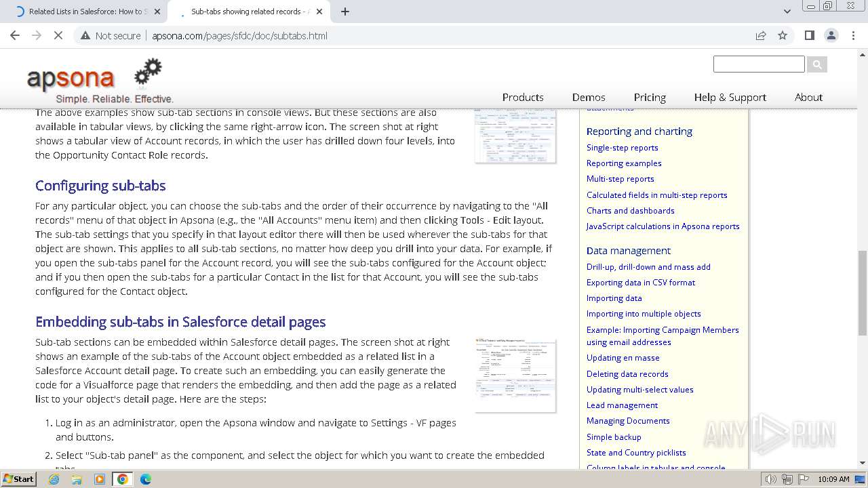Open Drill-up, drill-down and mass add link
This screenshot has height=488, width=868.
pyautogui.click(x=648, y=266)
